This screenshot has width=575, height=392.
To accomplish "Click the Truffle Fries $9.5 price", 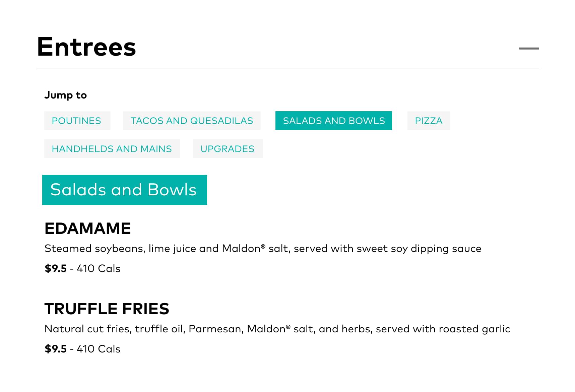I will (x=56, y=349).
